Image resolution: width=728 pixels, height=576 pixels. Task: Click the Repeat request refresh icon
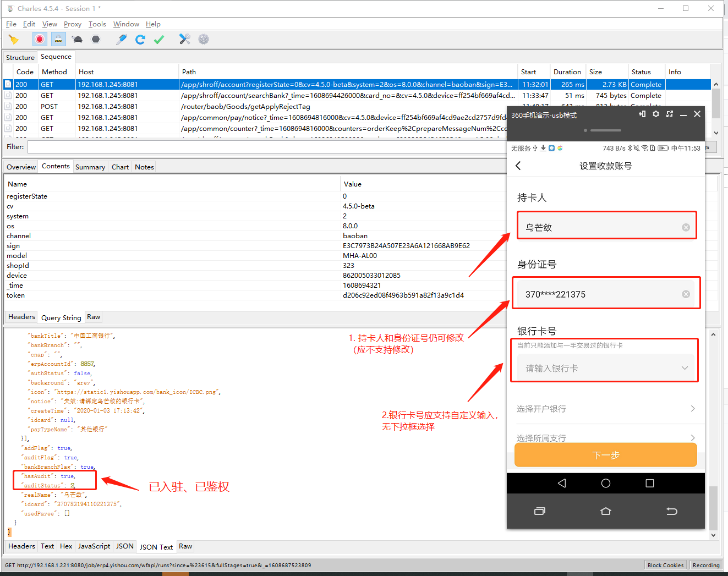coord(140,39)
